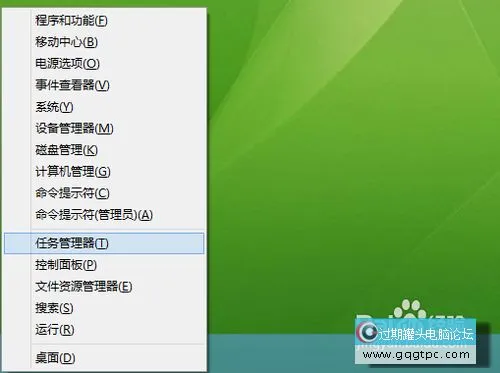
Task: Launch 文件资源管理器(E)
Action: 104,287
